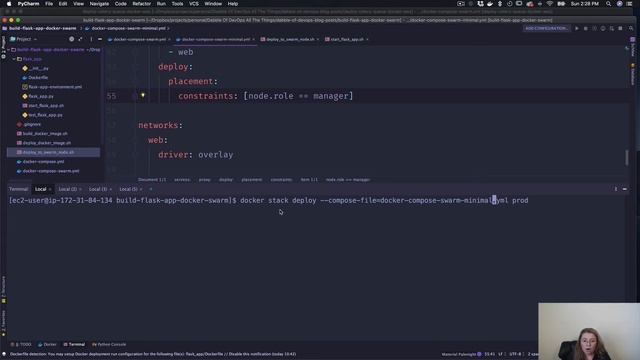The width and height of the screenshot is (640, 360).
Task: Click the 'driver: overlay' line in editor
Action: click(x=196, y=155)
